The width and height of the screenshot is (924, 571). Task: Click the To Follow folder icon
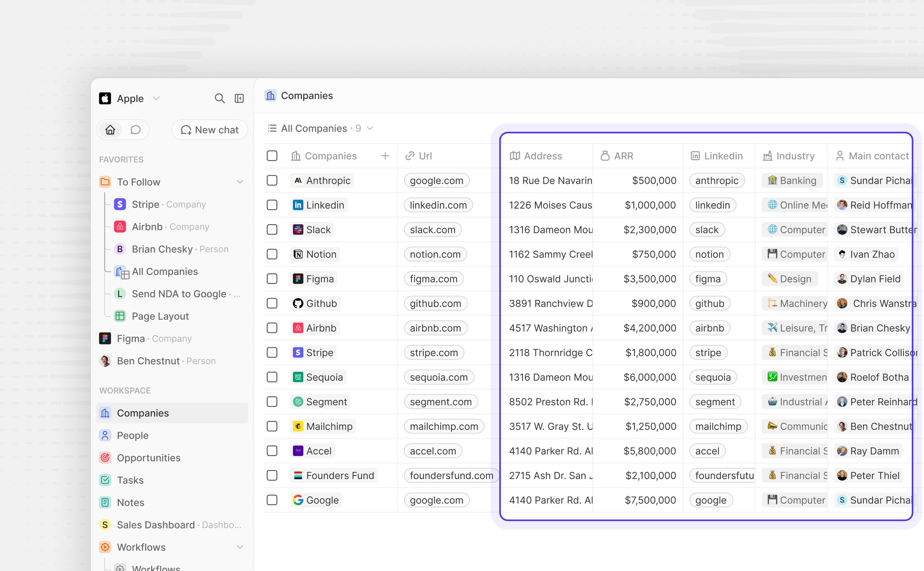105,182
